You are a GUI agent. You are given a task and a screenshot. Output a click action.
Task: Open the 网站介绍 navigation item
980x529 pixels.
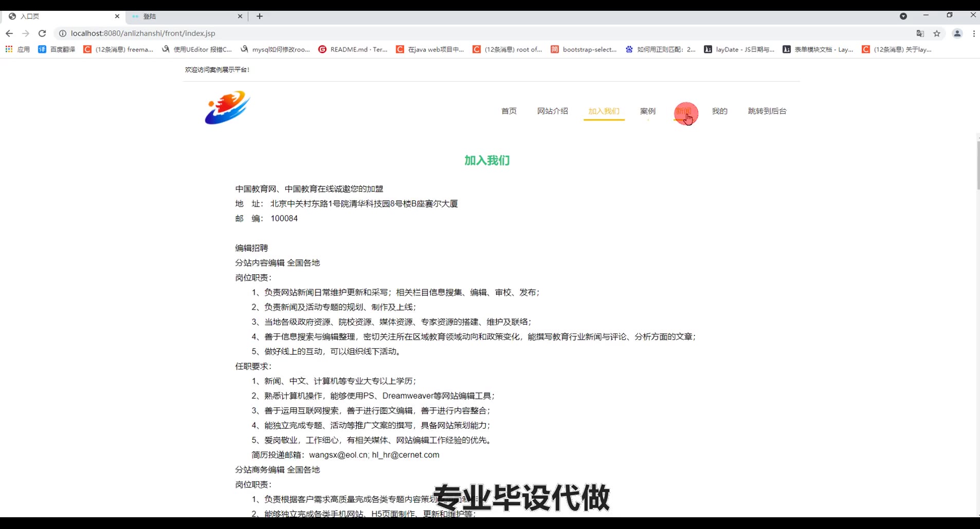(553, 111)
